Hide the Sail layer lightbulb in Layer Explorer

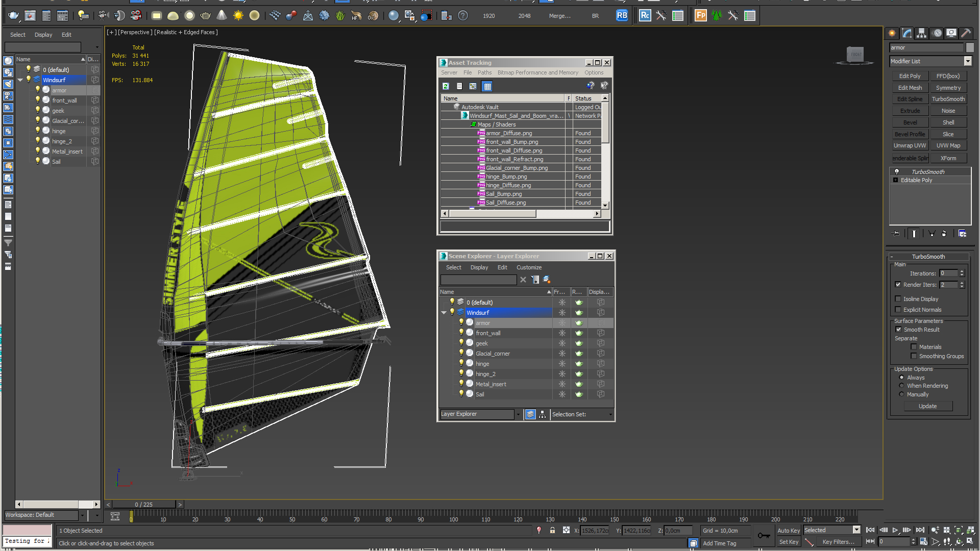point(461,394)
